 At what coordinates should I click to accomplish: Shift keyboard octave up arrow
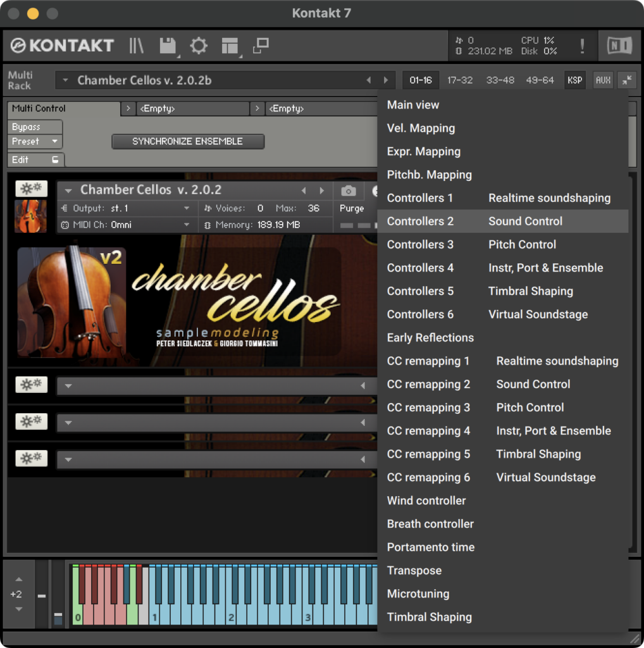18,580
